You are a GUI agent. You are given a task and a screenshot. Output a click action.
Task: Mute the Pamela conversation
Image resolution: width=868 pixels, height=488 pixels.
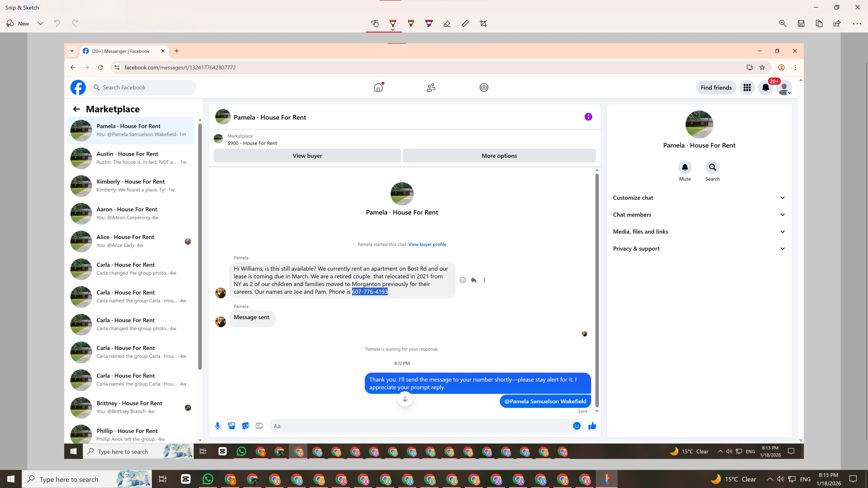point(684,167)
